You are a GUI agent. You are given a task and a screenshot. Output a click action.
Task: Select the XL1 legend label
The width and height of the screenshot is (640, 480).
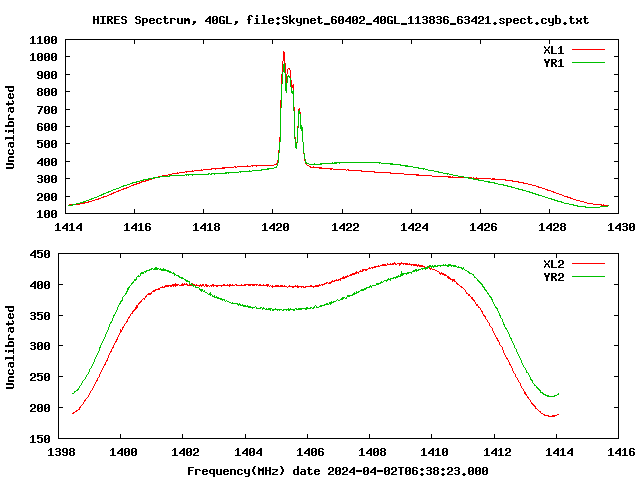[x=553, y=50]
